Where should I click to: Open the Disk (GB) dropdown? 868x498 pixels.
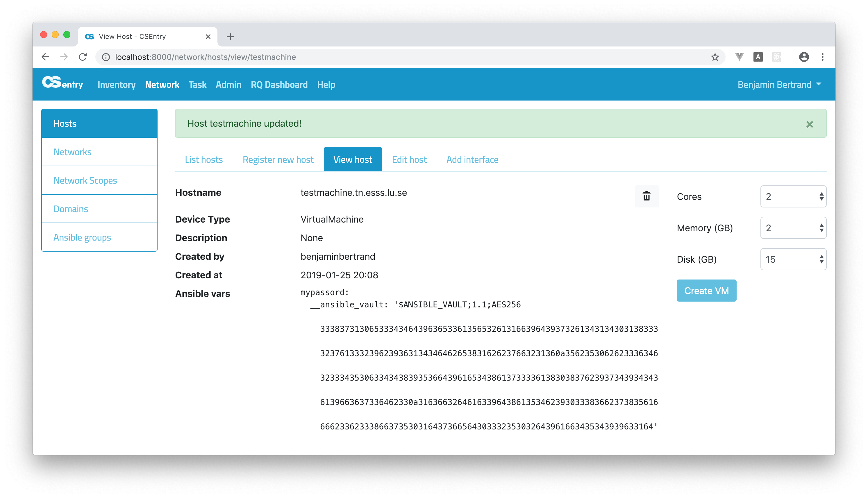coord(793,259)
